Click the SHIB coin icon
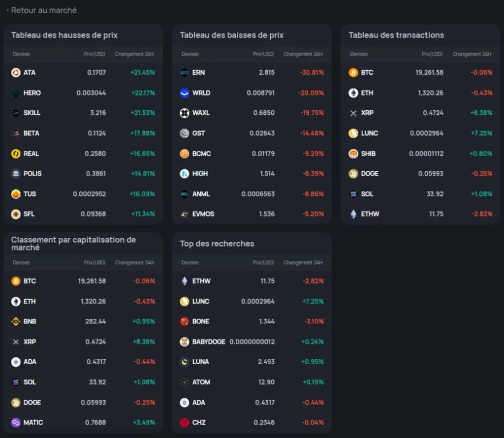Image resolution: width=504 pixels, height=438 pixels. pos(353,154)
